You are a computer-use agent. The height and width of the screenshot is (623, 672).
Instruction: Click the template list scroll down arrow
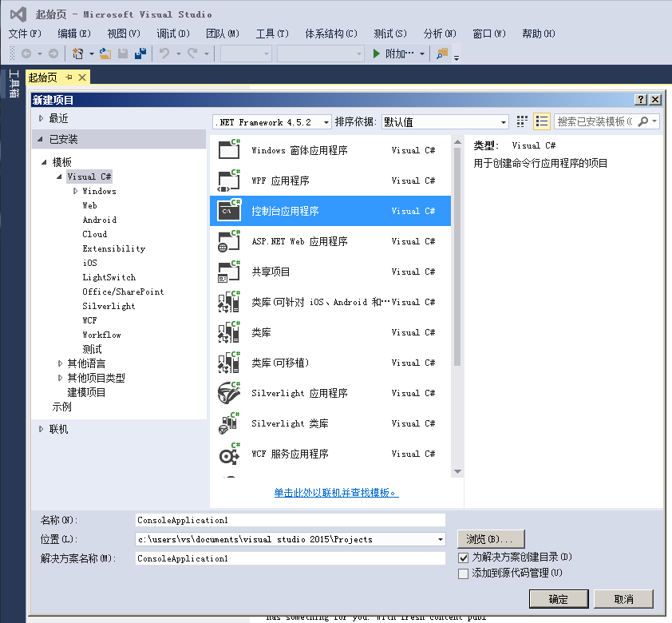pos(458,472)
